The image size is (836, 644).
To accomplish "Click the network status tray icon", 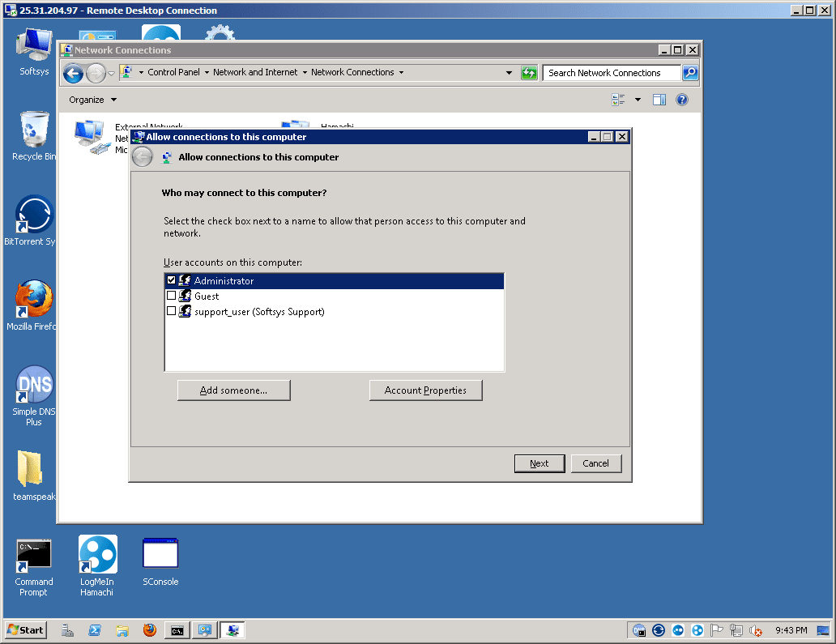I will [x=736, y=630].
